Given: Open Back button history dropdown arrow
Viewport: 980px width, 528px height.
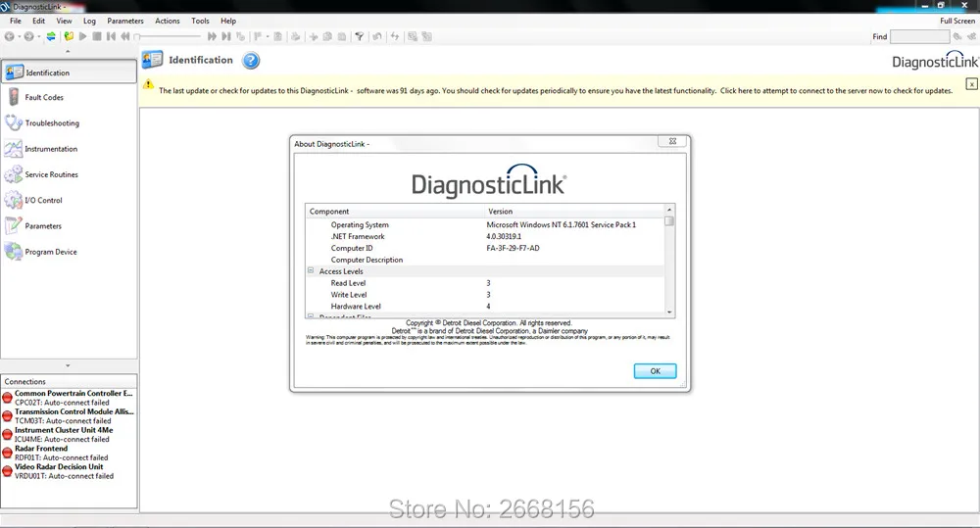Looking at the screenshot, I should [x=19, y=36].
